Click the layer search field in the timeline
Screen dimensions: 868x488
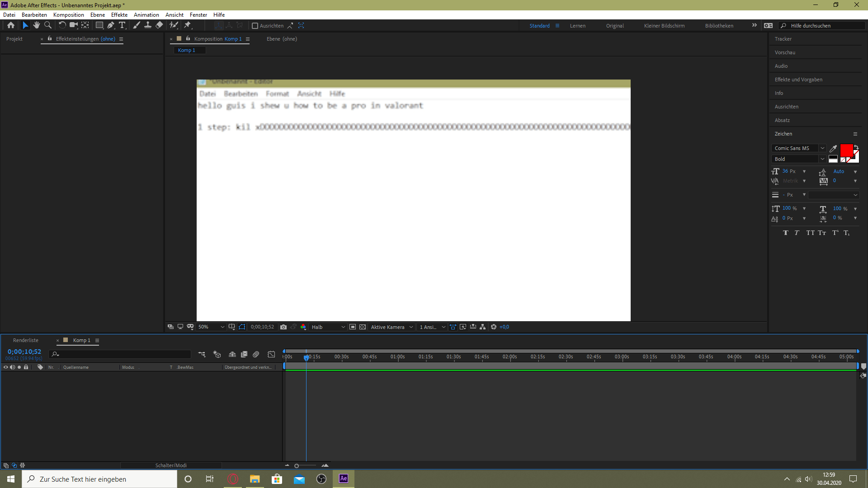pyautogui.click(x=120, y=354)
